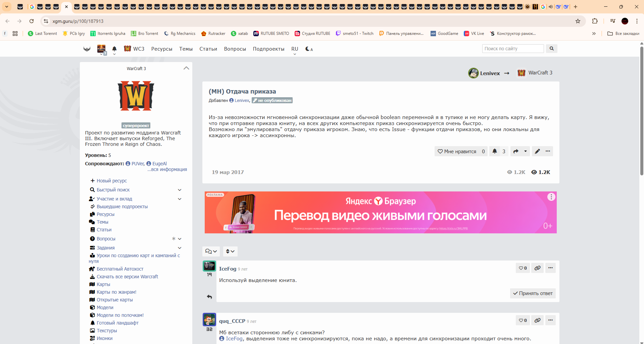Open Бесплатный Автохост sidebar link
The image size is (644, 344).
coord(120,269)
